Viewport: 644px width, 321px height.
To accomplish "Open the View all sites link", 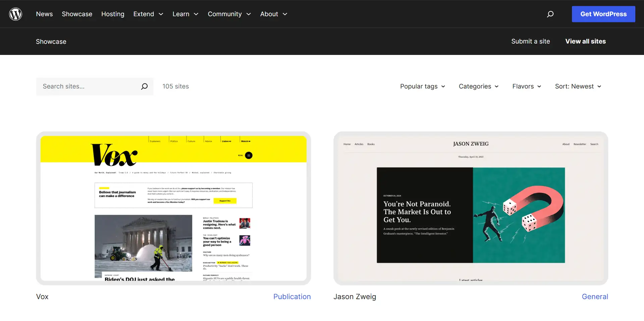I will coord(586,41).
